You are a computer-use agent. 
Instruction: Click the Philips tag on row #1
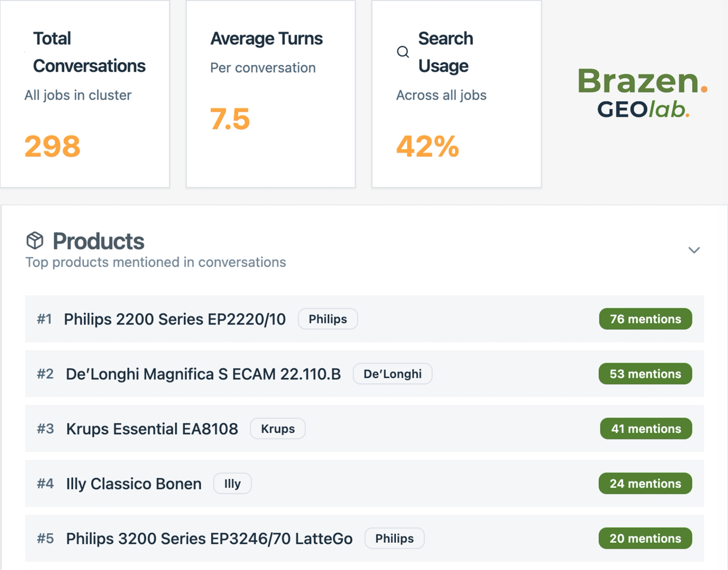click(328, 319)
